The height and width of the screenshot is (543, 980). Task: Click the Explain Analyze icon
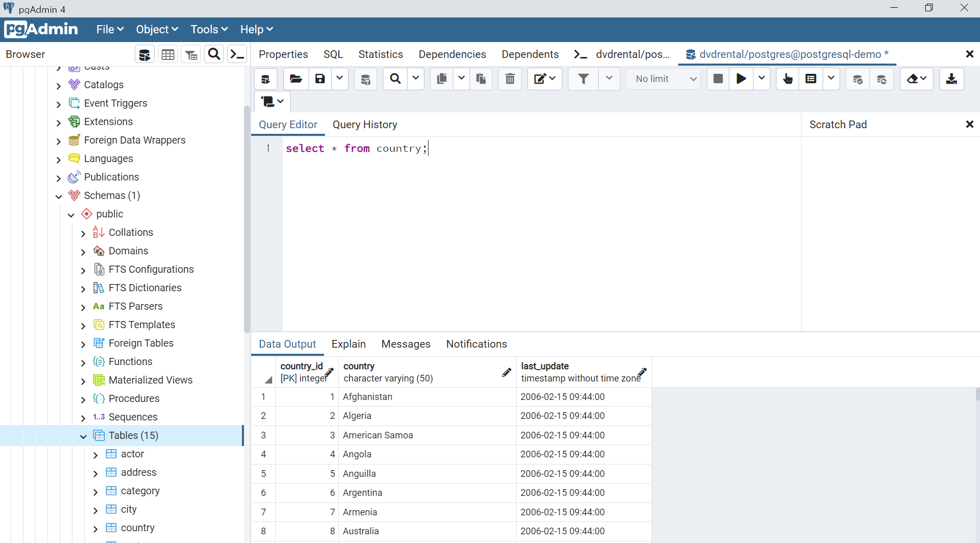click(x=811, y=79)
